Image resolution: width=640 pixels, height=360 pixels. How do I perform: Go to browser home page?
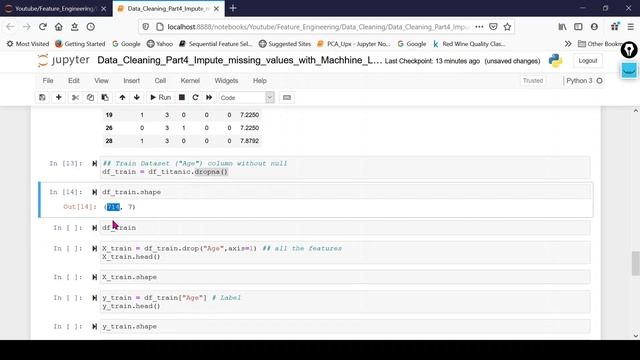point(58,27)
